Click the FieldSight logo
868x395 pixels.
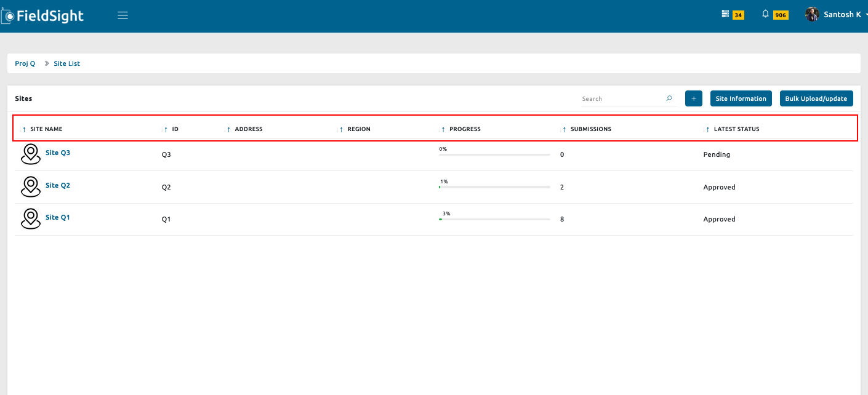click(x=43, y=15)
